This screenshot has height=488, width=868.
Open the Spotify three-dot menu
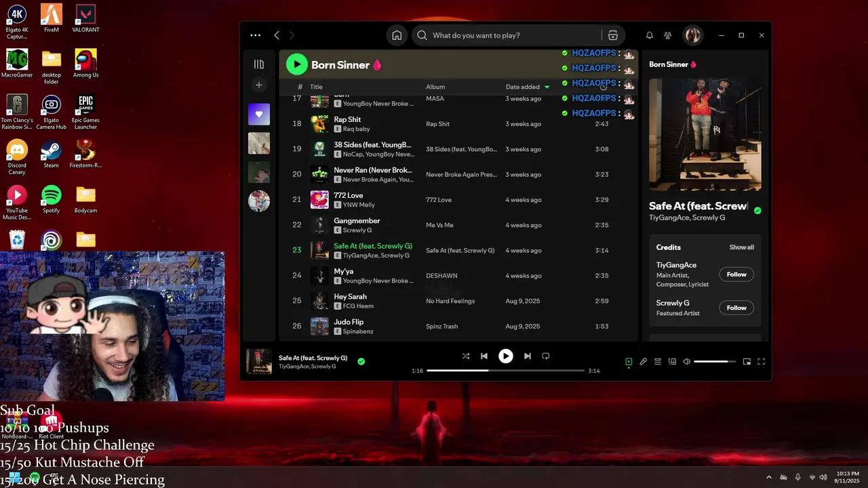point(255,35)
